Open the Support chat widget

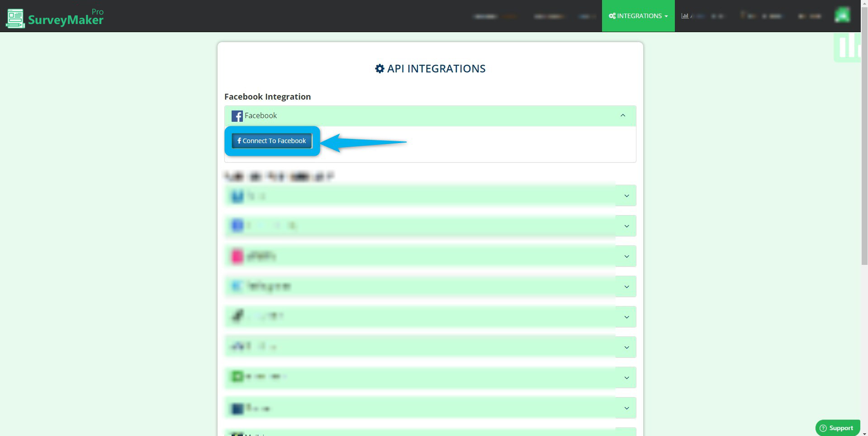[837, 427]
